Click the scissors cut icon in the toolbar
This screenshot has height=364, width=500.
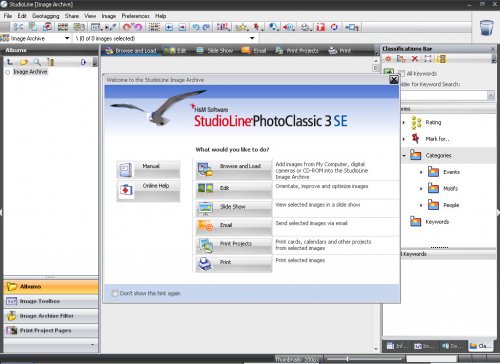(18, 27)
